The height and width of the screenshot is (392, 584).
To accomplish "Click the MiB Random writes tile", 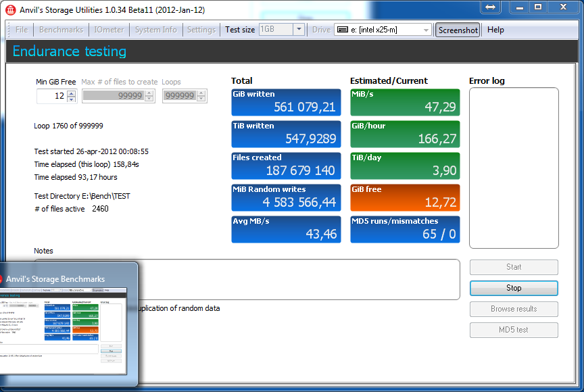I will tap(286, 197).
